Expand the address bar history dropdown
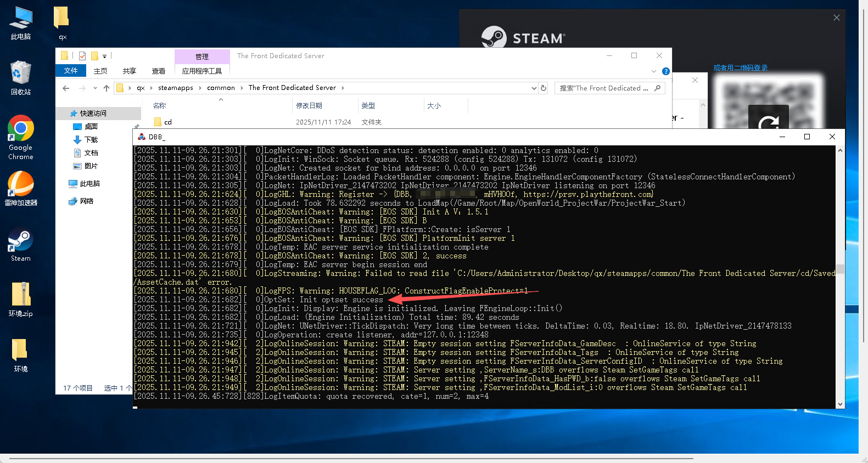 click(534, 88)
